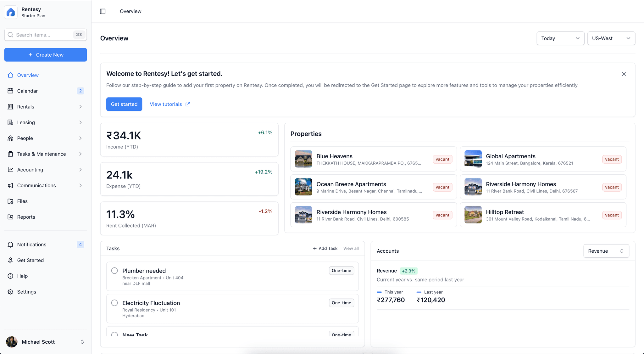
Task: Open the US-West region selector
Action: (x=610, y=38)
